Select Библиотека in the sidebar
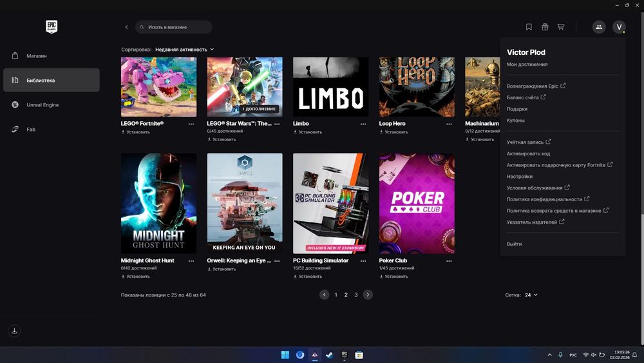Screen dimensions: 644x363 coord(52,80)
